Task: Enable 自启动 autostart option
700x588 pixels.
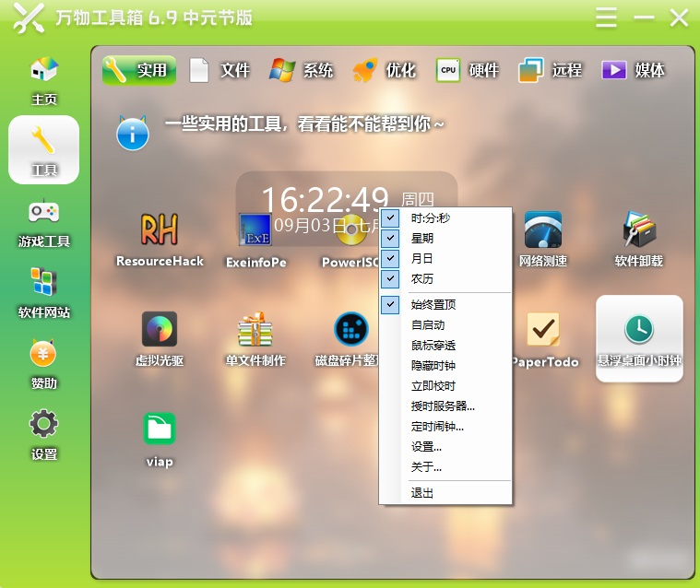Action: point(445,324)
